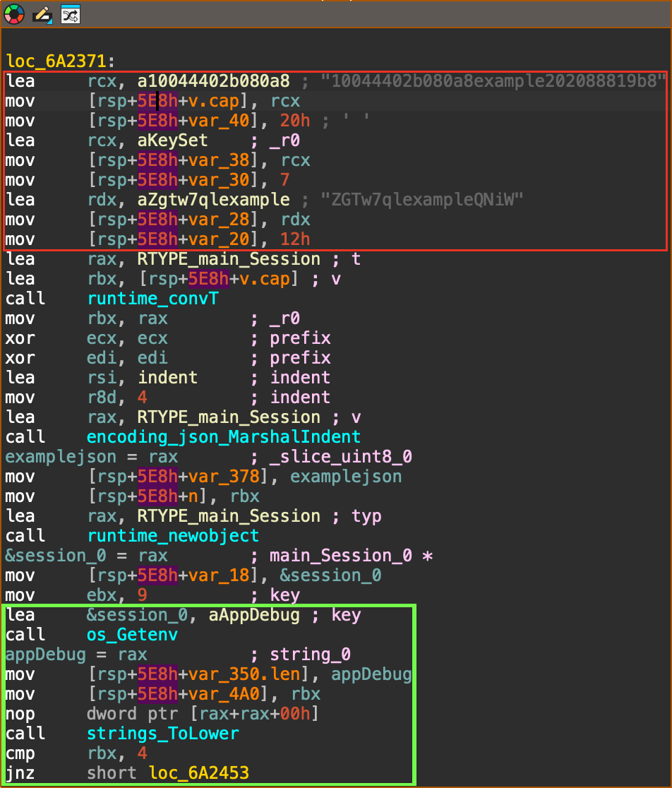Select the aAppDebug string reference
Image resolution: width=672 pixels, height=788 pixels.
(x=254, y=615)
